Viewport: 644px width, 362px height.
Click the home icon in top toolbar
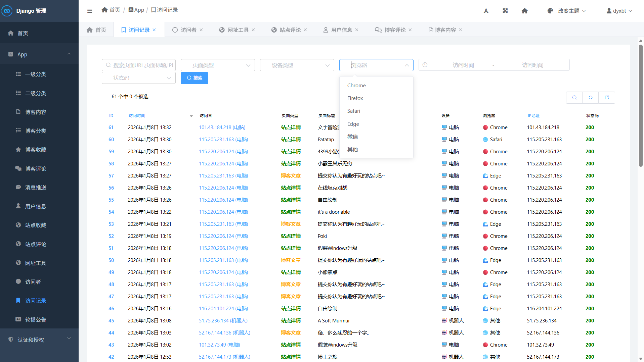pos(524,11)
